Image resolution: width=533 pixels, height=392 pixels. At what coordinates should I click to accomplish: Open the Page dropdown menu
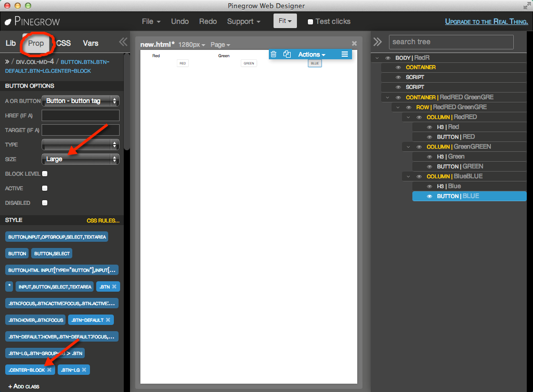(x=220, y=45)
